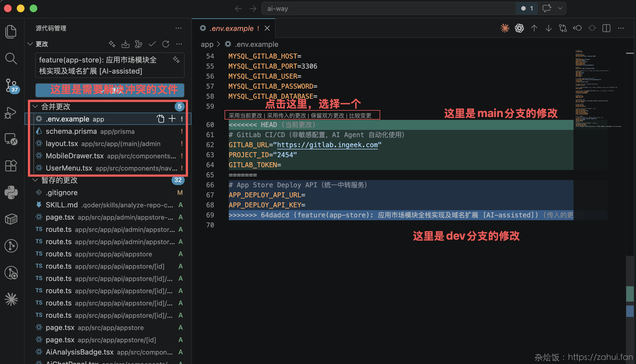Click the ai-way command center search box
This screenshot has width=636, height=364.
[x=388, y=8]
